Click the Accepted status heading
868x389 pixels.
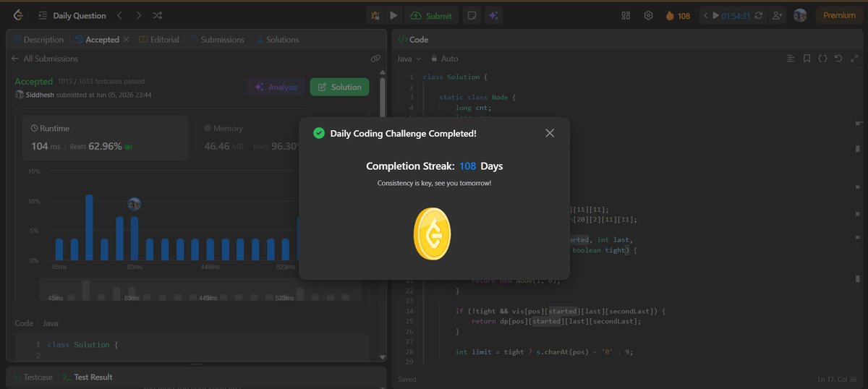point(34,82)
